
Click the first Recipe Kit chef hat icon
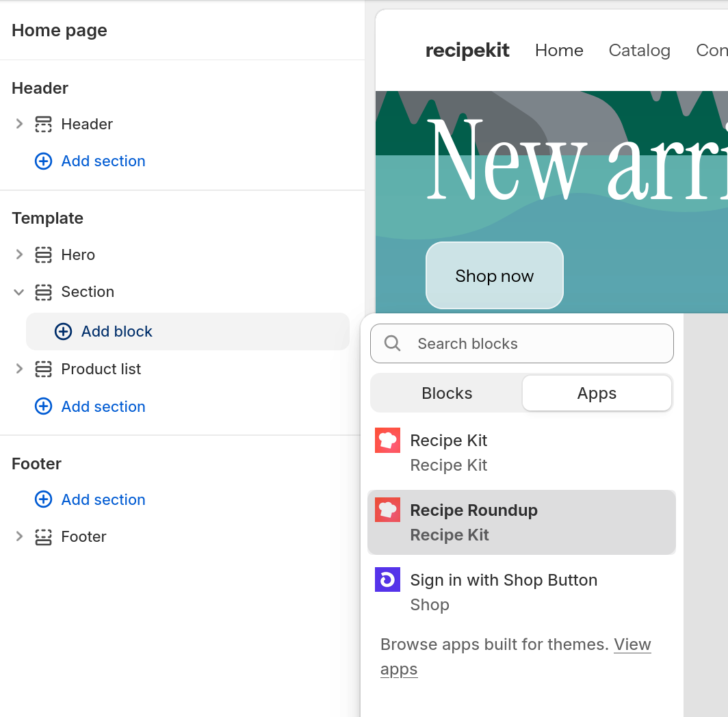click(388, 440)
